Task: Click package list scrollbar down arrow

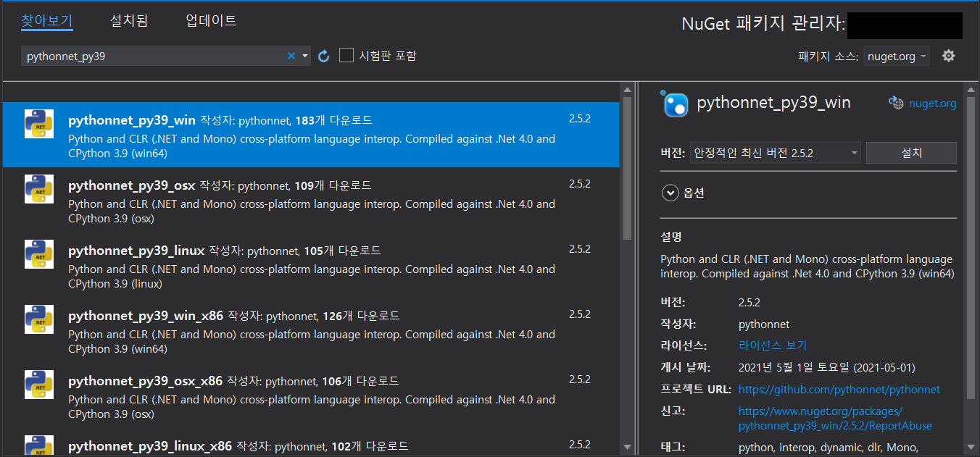Action: [x=627, y=447]
